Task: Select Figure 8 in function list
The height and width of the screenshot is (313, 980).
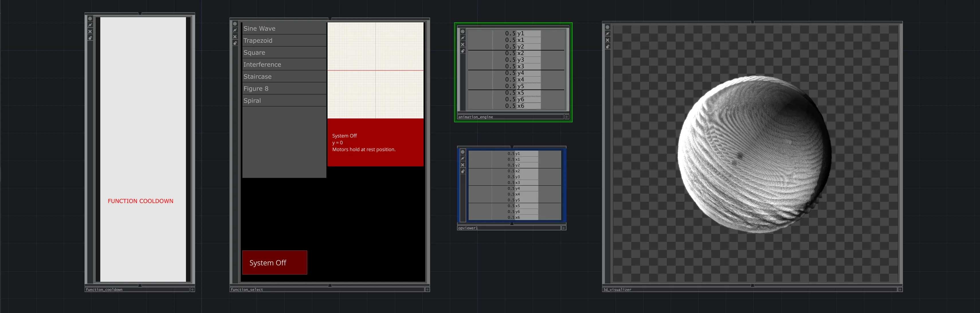Action: [x=284, y=89]
